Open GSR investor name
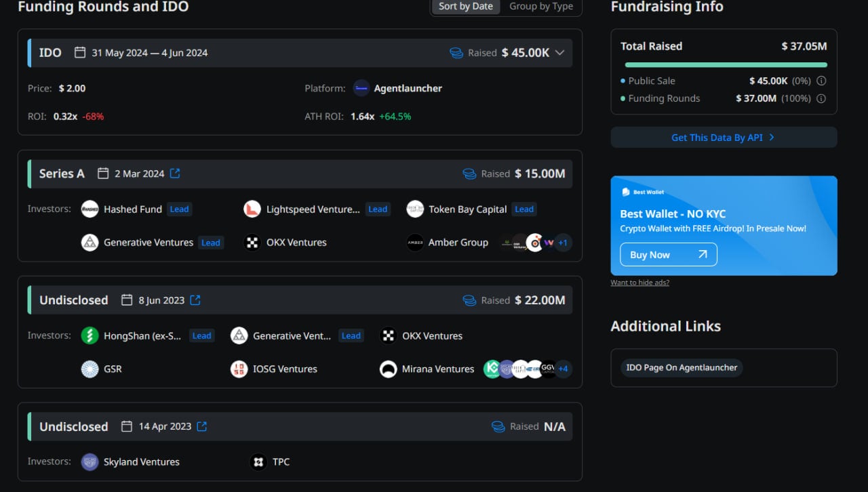 pyautogui.click(x=113, y=369)
